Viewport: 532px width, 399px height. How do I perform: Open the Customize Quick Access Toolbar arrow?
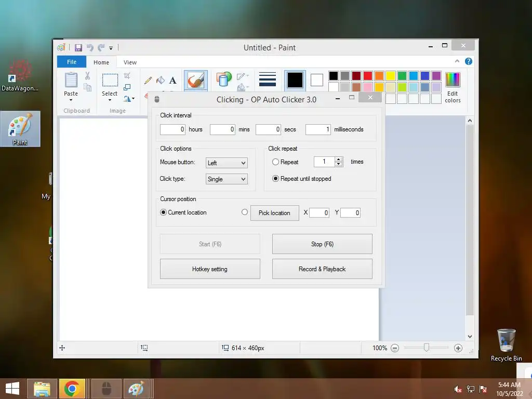(111, 48)
